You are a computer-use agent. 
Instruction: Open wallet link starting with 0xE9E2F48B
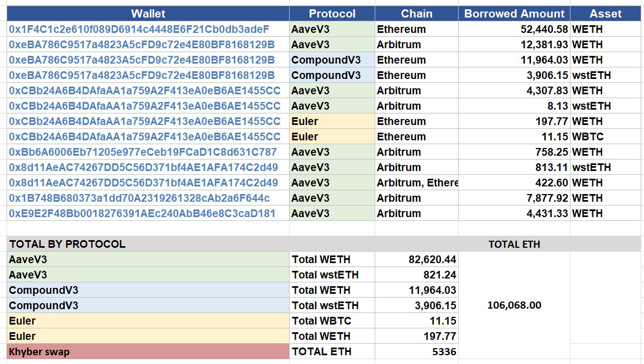(x=142, y=213)
